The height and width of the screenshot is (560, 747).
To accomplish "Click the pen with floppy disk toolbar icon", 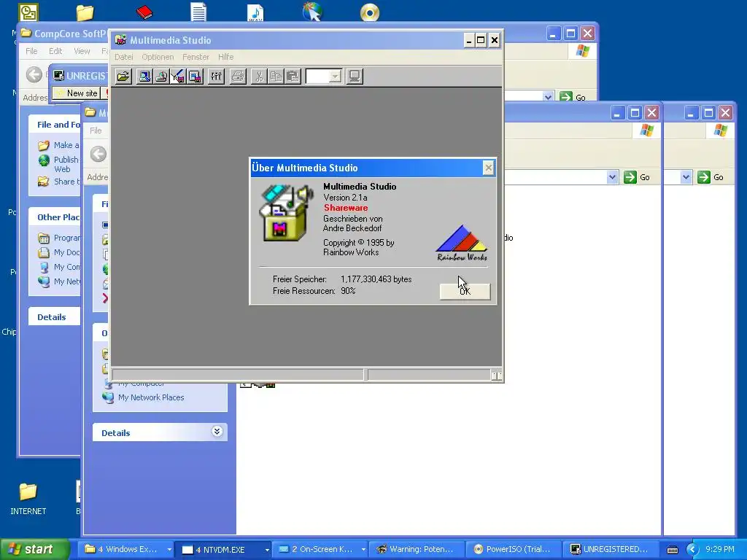I will pos(178,76).
